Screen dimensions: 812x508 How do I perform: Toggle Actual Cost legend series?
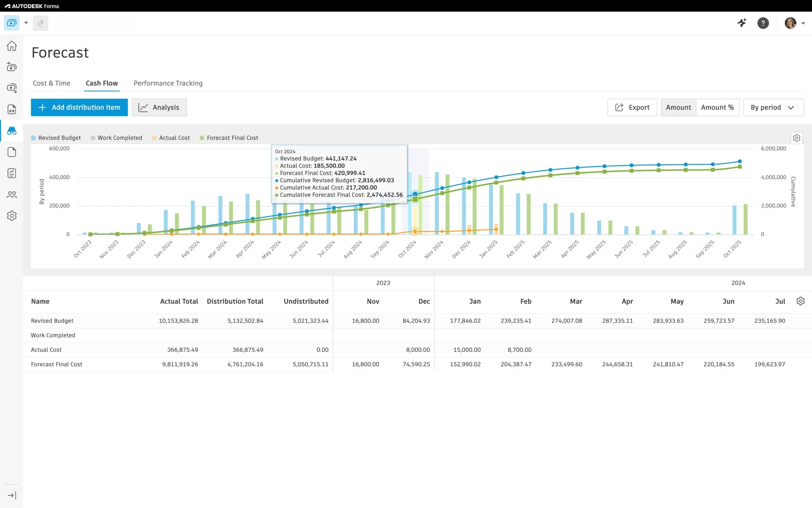(171, 138)
